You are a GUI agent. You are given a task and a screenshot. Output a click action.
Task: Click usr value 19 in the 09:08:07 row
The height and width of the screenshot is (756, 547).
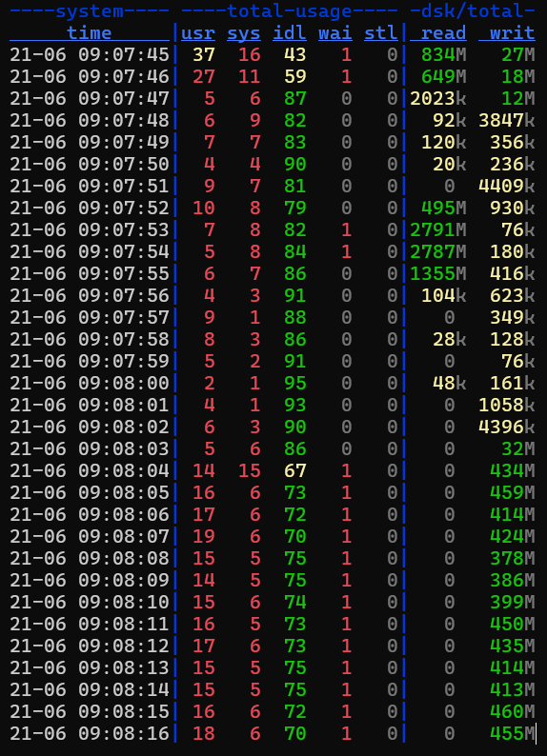(x=204, y=536)
